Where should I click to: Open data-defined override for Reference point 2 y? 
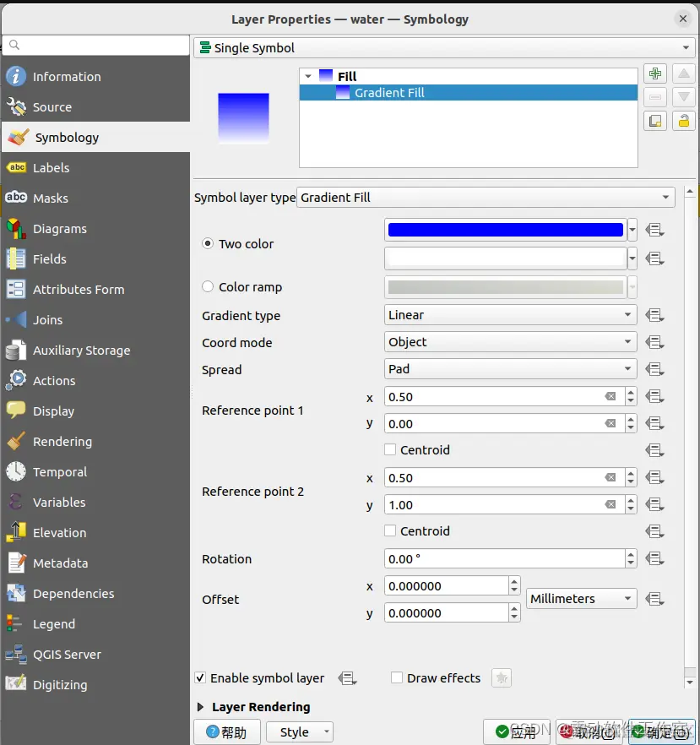click(x=654, y=504)
